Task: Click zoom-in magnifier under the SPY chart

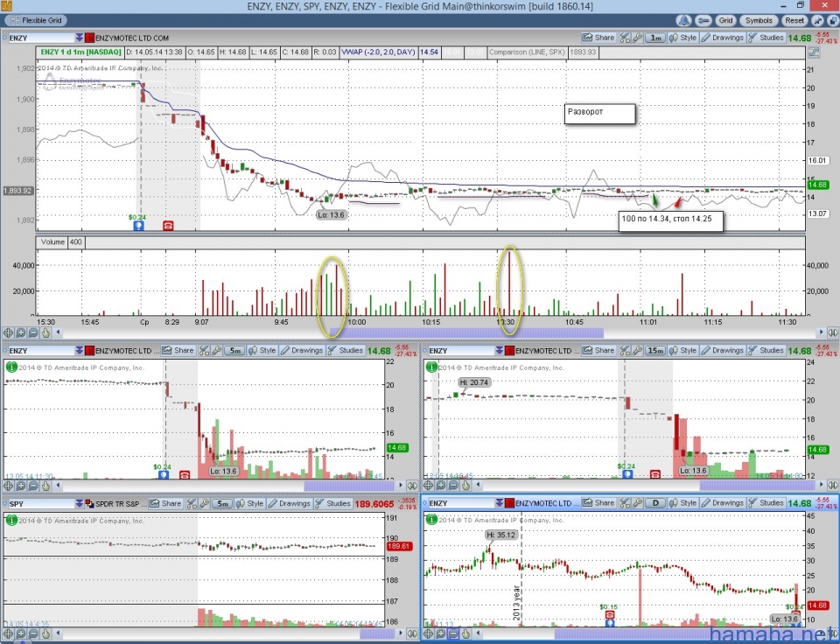Action: click(x=20, y=634)
